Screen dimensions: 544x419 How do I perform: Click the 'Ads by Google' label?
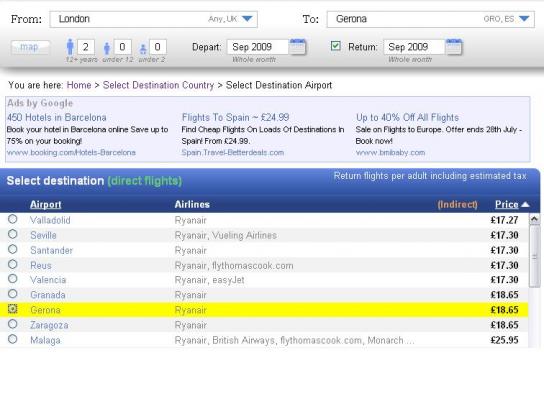40,103
